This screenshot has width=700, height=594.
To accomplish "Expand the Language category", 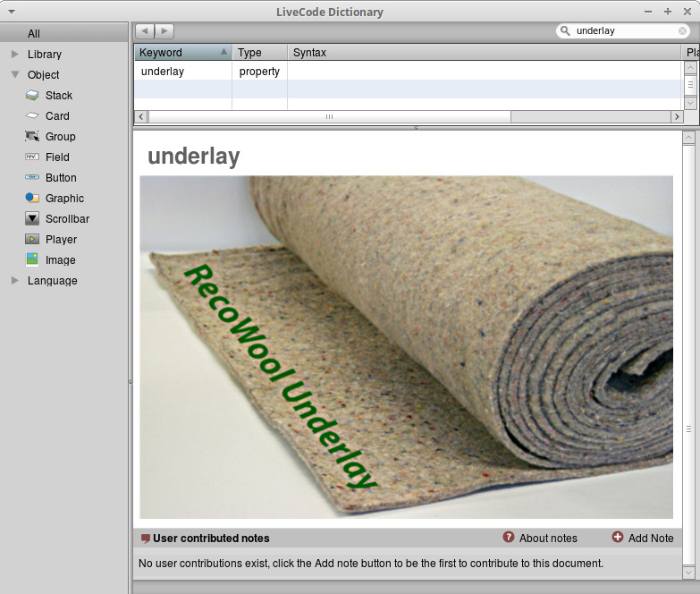I will [x=14, y=281].
